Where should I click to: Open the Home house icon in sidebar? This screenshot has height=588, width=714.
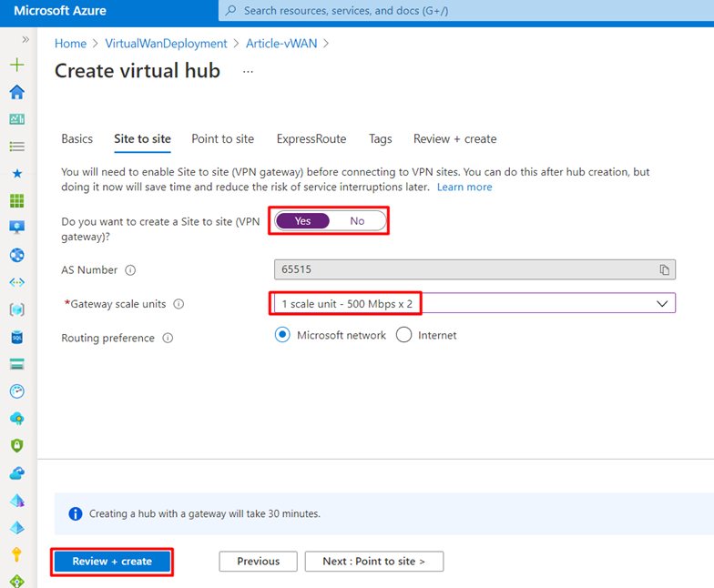coord(16,92)
